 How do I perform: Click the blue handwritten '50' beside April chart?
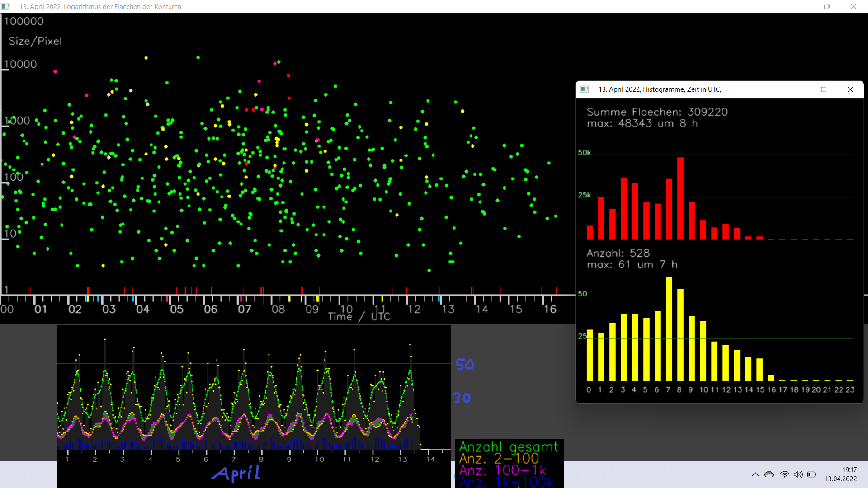(x=465, y=365)
